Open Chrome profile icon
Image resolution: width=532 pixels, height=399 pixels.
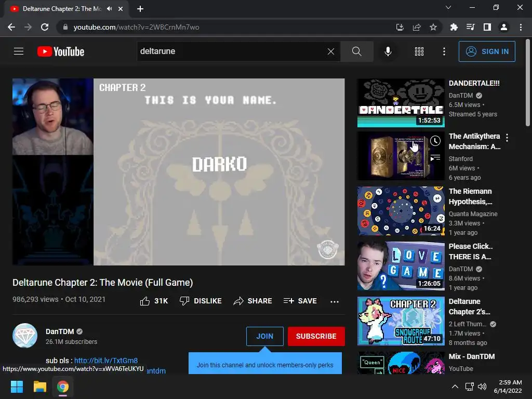click(x=504, y=27)
